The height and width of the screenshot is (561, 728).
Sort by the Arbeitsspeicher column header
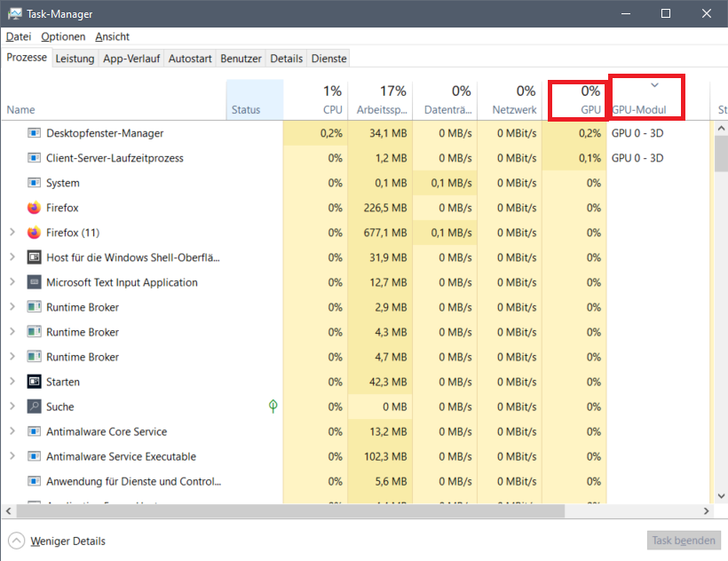pyautogui.click(x=380, y=99)
